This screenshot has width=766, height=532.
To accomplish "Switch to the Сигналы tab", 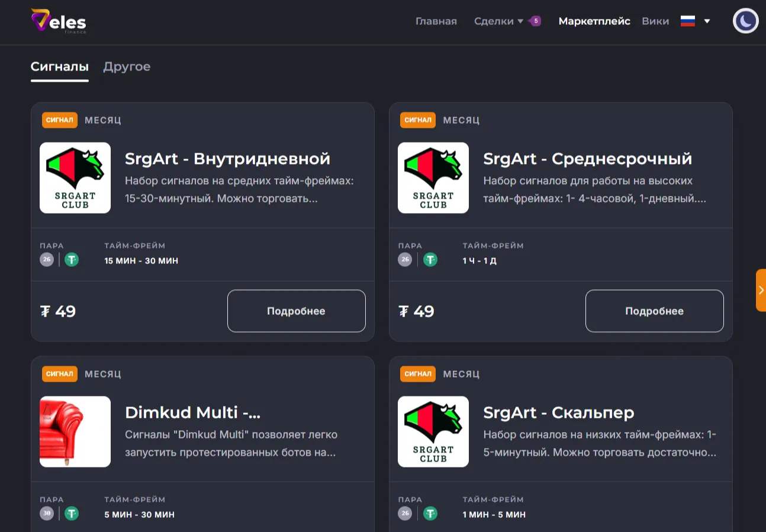I will (x=59, y=67).
